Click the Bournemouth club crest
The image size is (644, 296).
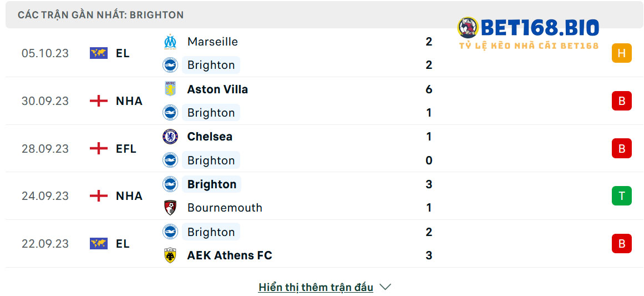tap(170, 208)
